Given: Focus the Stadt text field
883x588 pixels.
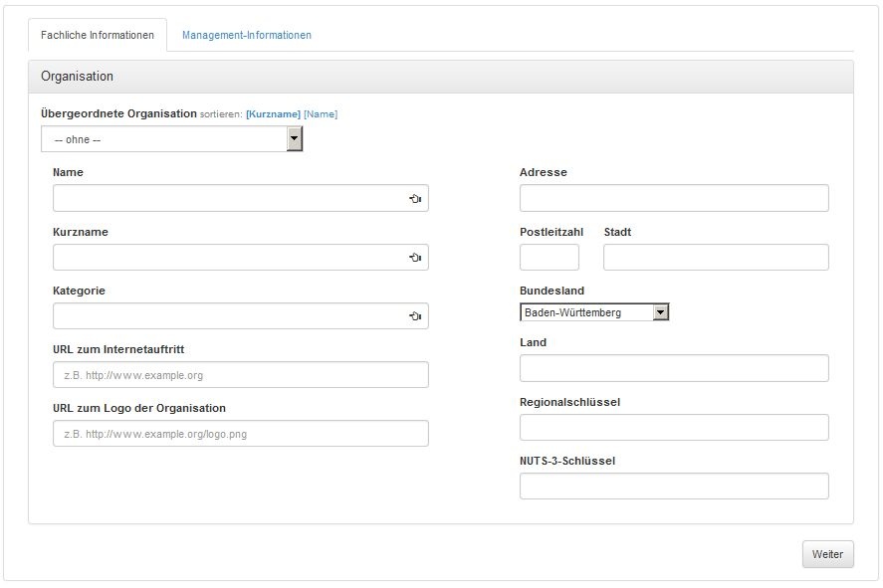Looking at the screenshot, I should tap(716, 258).
